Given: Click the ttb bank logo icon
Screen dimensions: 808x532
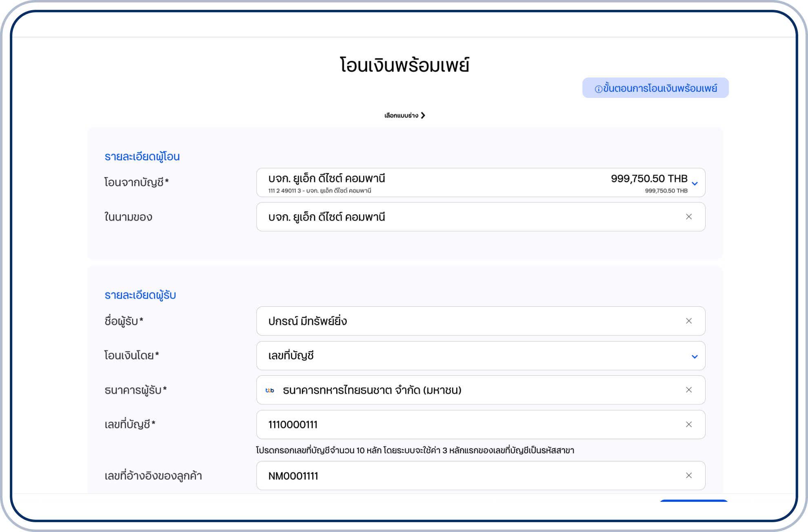Looking at the screenshot, I should click(270, 390).
